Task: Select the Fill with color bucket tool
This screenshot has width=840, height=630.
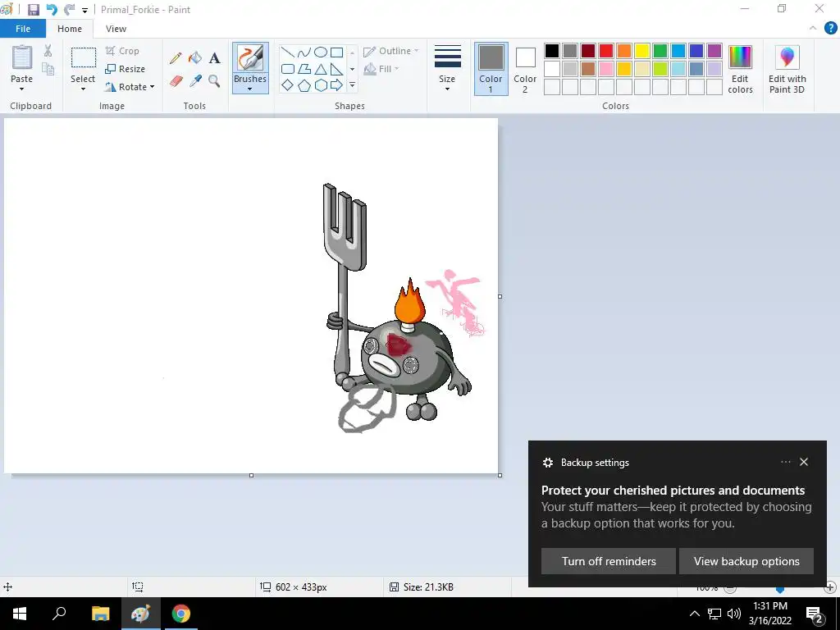Action: pos(195,58)
